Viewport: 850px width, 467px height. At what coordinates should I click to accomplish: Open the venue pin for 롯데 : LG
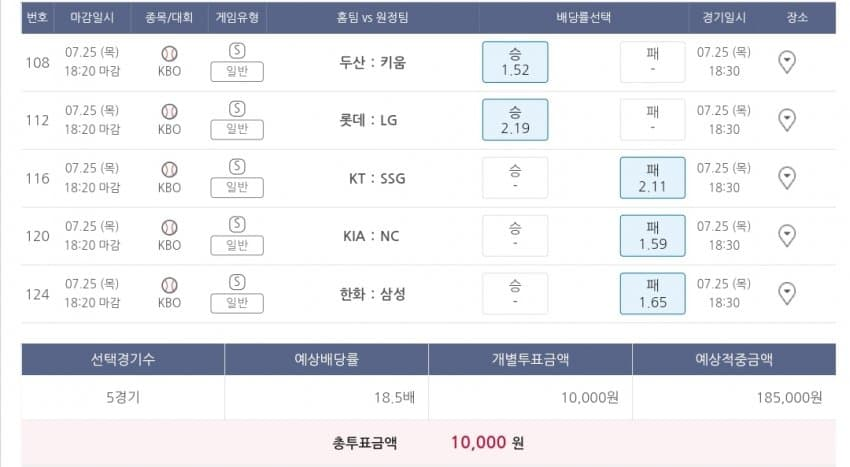pos(787,120)
